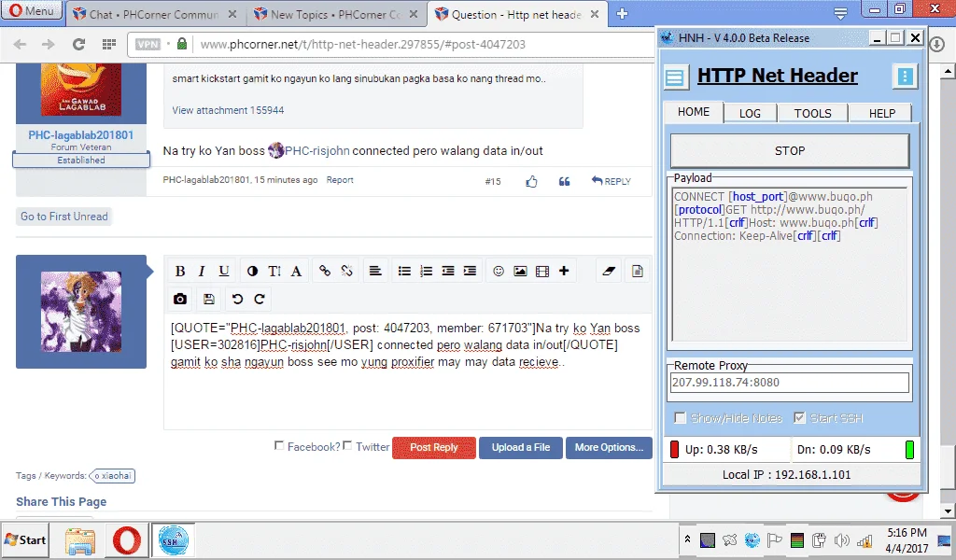Remove link with the unlink icon
The height and width of the screenshot is (560, 956).
click(x=347, y=272)
